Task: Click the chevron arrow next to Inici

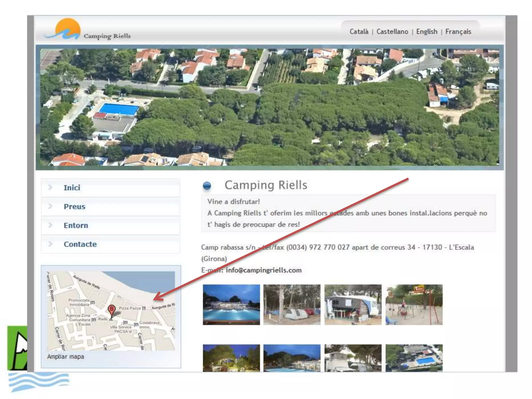Action: pyautogui.click(x=50, y=187)
